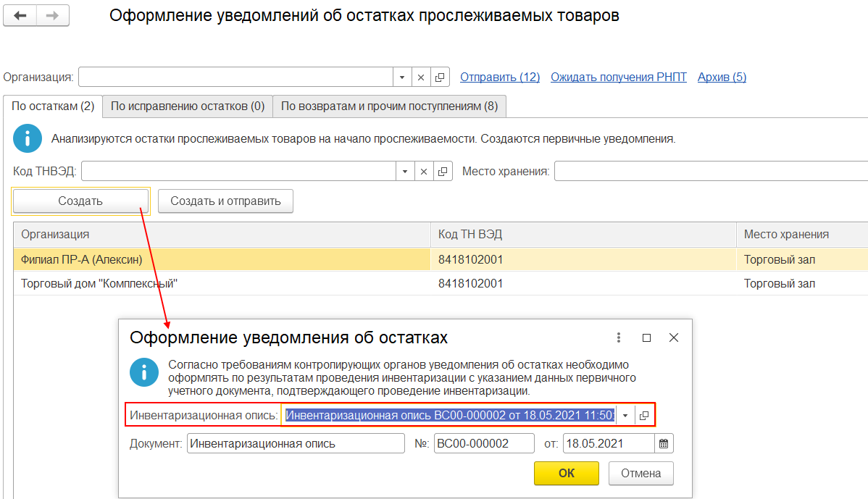Image resolution: width=868 pixels, height=499 pixels.
Task: Click open-form icon beside Инвентаризационная опись field
Action: coord(644,415)
